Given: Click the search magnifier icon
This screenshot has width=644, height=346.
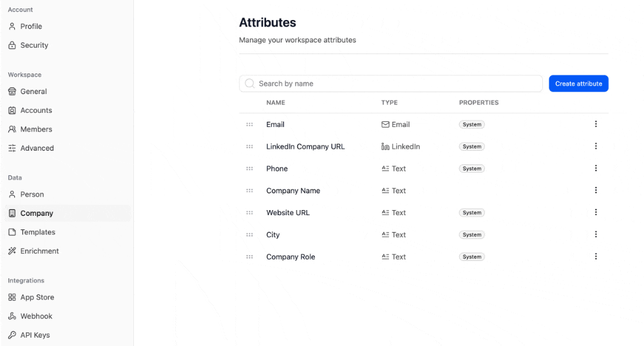Looking at the screenshot, I should [249, 83].
